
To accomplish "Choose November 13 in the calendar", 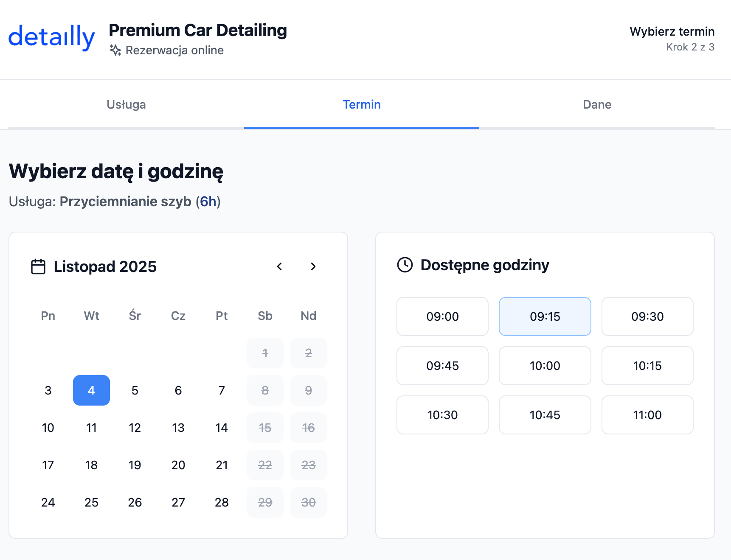I will coord(178,428).
